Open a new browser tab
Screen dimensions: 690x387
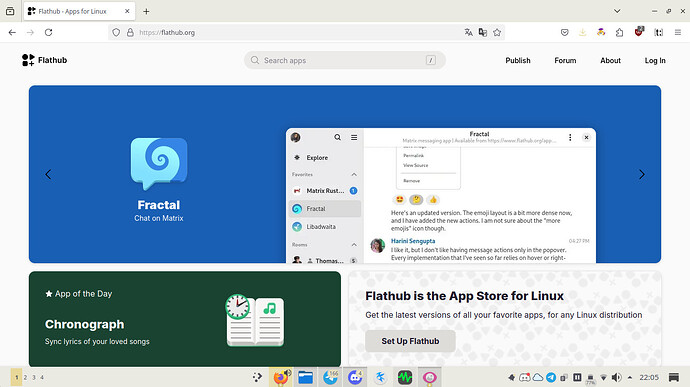[x=146, y=11]
